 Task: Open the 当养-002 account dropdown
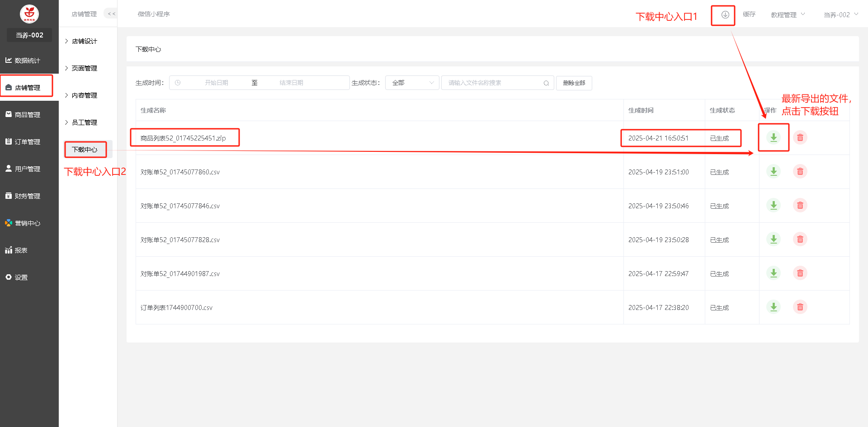pyautogui.click(x=840, y=15)
